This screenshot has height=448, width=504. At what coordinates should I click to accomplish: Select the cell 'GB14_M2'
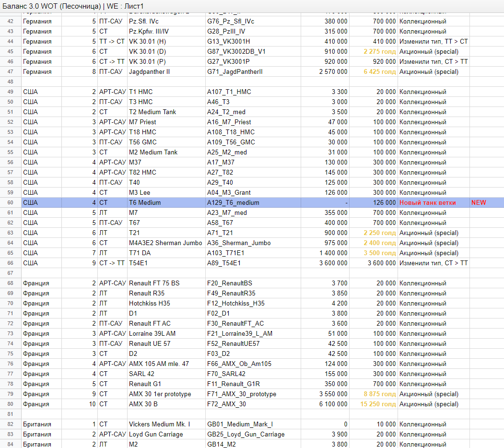click(253, 445)
